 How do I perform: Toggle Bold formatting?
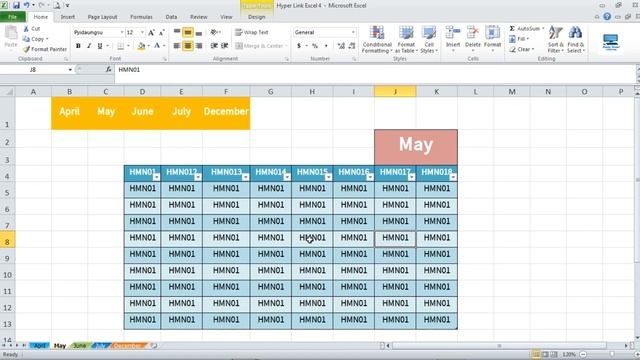(78, 46)
